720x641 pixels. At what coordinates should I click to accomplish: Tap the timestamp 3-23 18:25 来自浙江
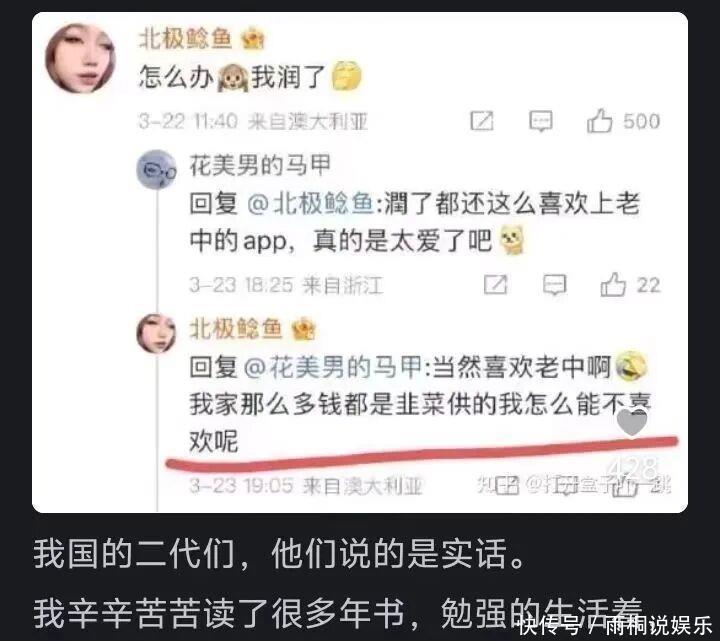286,285
